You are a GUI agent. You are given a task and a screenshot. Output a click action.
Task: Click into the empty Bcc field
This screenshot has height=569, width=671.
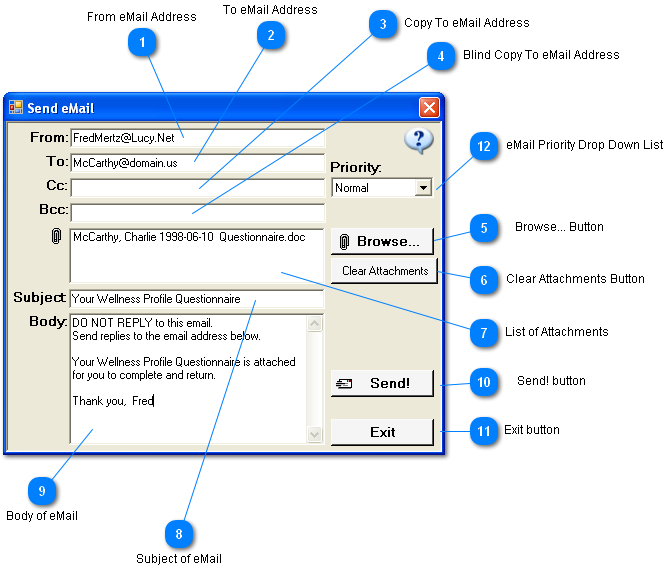pos(198,212)
